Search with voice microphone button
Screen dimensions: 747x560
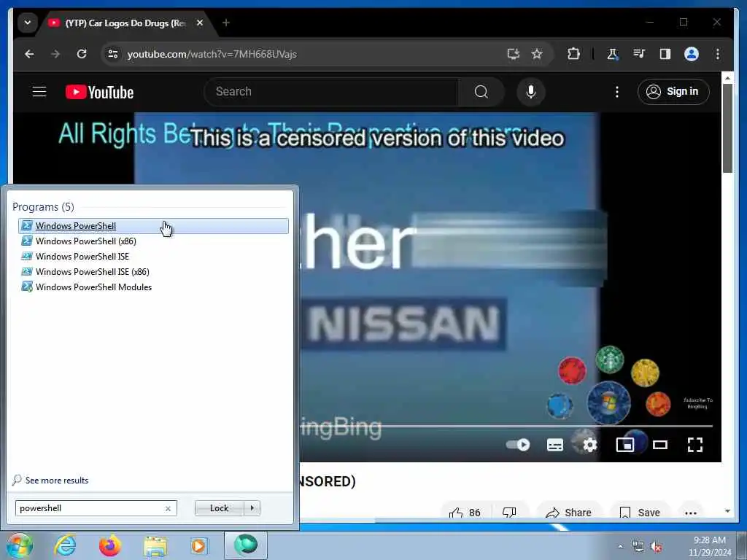pos(531,91)
